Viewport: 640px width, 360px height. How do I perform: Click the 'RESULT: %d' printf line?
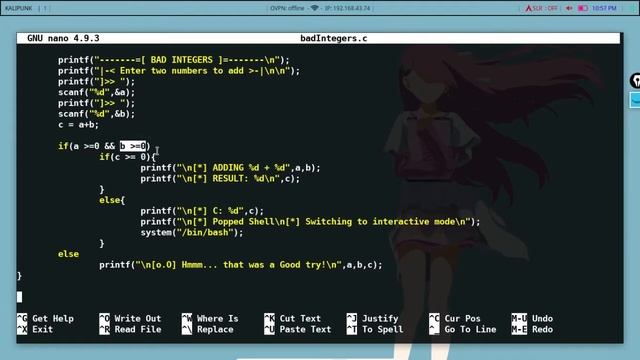[x=220, y=179]
